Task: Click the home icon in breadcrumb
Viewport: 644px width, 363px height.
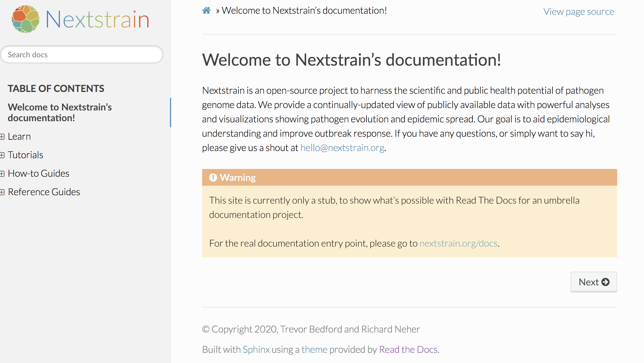Action: pyautogui.click(x=206, y=11)
